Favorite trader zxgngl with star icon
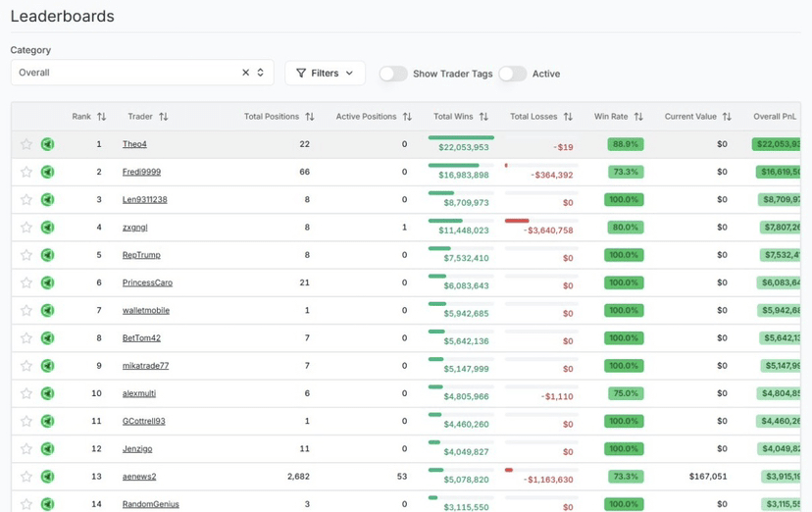Image resolution: width=812 pixels, height=512 pixels. (x=26, y=228)
